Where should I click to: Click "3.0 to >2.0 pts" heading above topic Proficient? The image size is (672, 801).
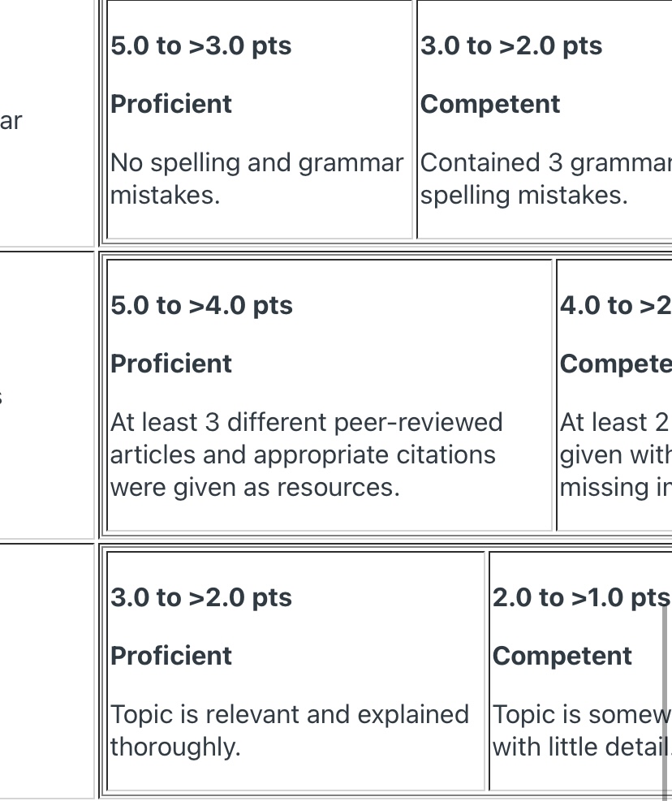coord(201,597)
